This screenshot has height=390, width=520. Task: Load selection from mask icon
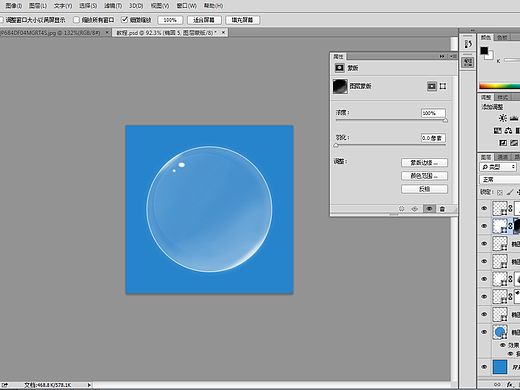click(401, 209)
